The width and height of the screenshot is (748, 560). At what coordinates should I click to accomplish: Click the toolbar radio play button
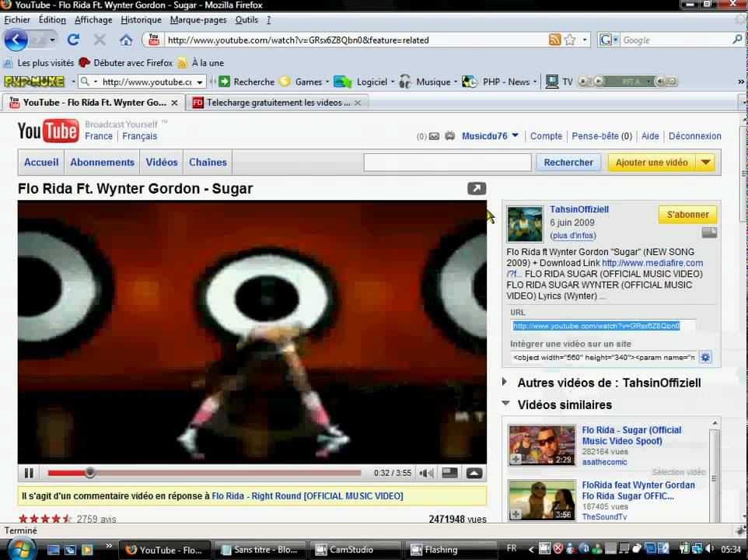(x=598, y=82)
